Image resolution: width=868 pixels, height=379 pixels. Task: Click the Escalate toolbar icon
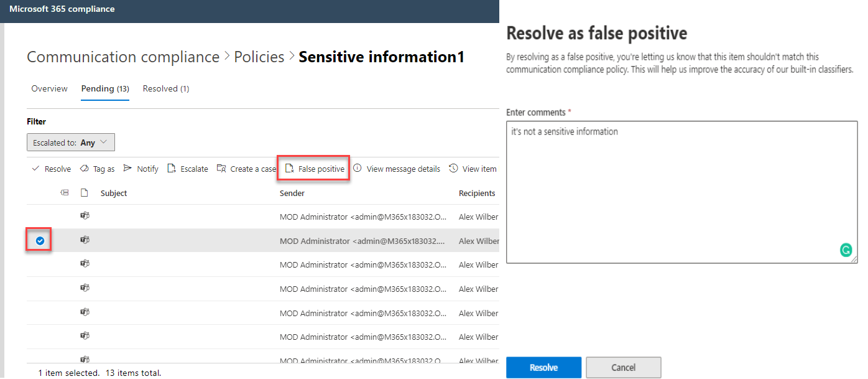[x=172, y=169]
